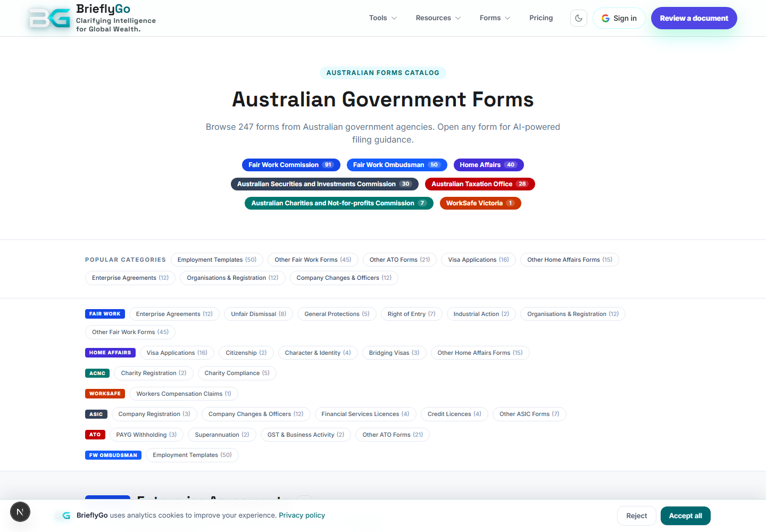Expand the Tools dropdown menu
The image size is (766, 532).
383,18
